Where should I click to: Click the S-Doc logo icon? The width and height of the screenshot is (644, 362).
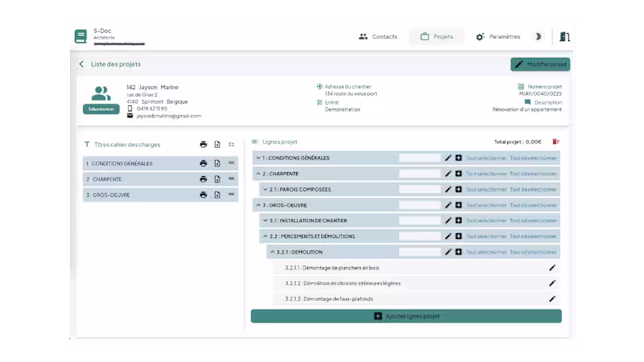point(80,36)
